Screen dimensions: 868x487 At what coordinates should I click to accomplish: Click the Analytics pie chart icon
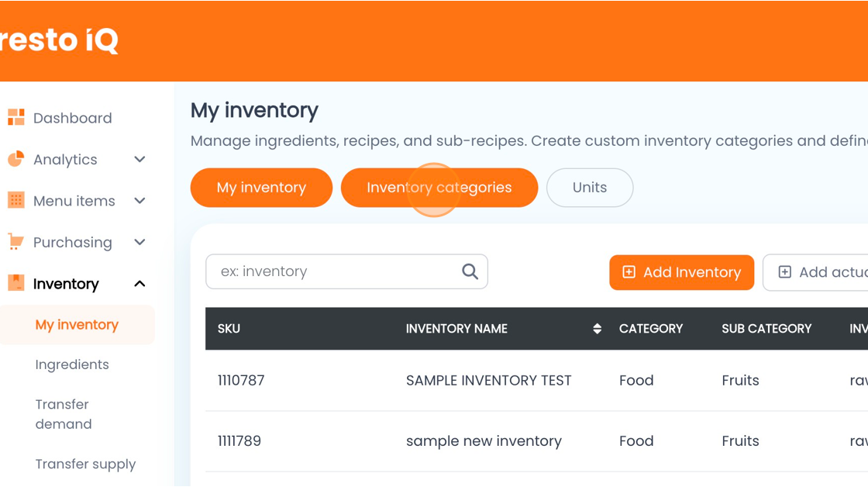click(15, 159)
